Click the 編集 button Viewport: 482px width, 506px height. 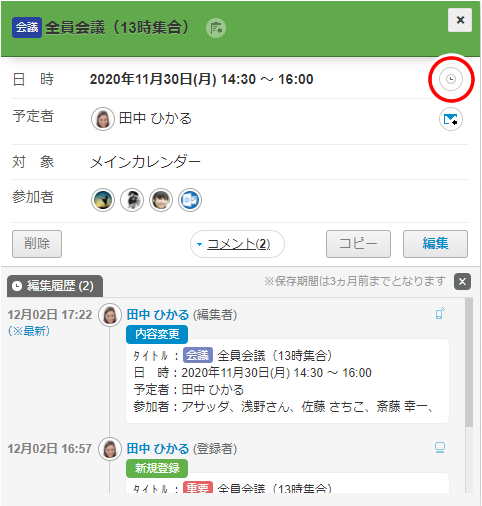pos(435,244)
